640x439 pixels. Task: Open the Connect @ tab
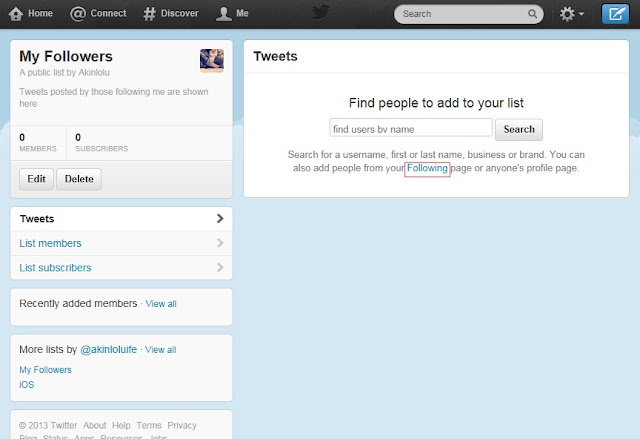pyautogui.click(x=98, y=14)
